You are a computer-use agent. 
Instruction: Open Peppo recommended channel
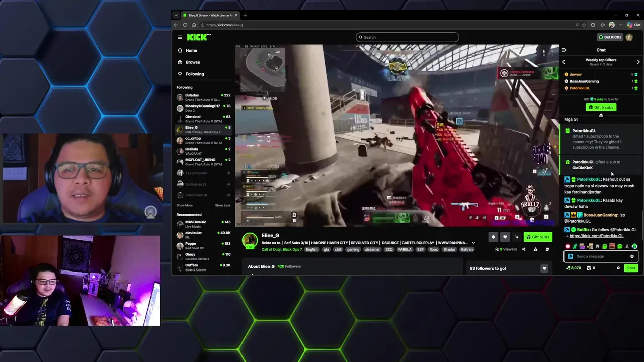coord(203,246)
